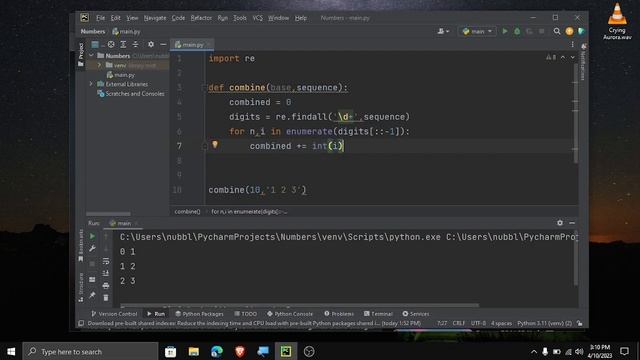Open the Problems tool window
Viewport: 640px width, 360px height.
point(339,314)
